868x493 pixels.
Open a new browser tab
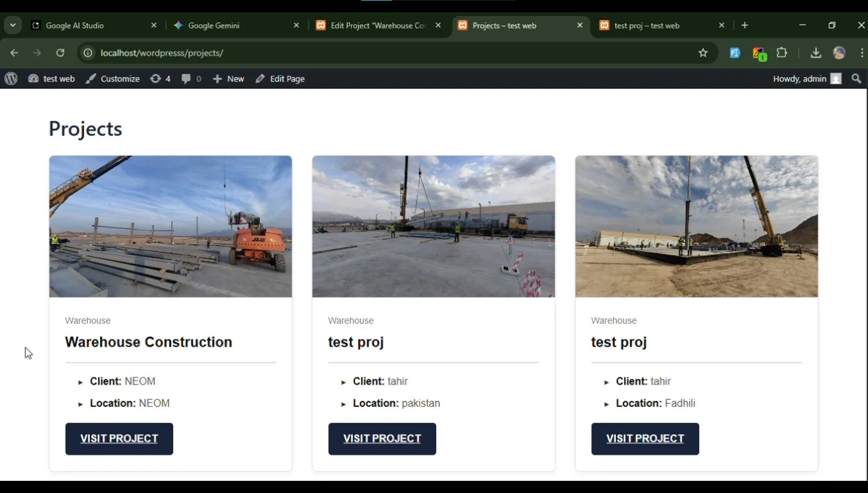(745, 26)
